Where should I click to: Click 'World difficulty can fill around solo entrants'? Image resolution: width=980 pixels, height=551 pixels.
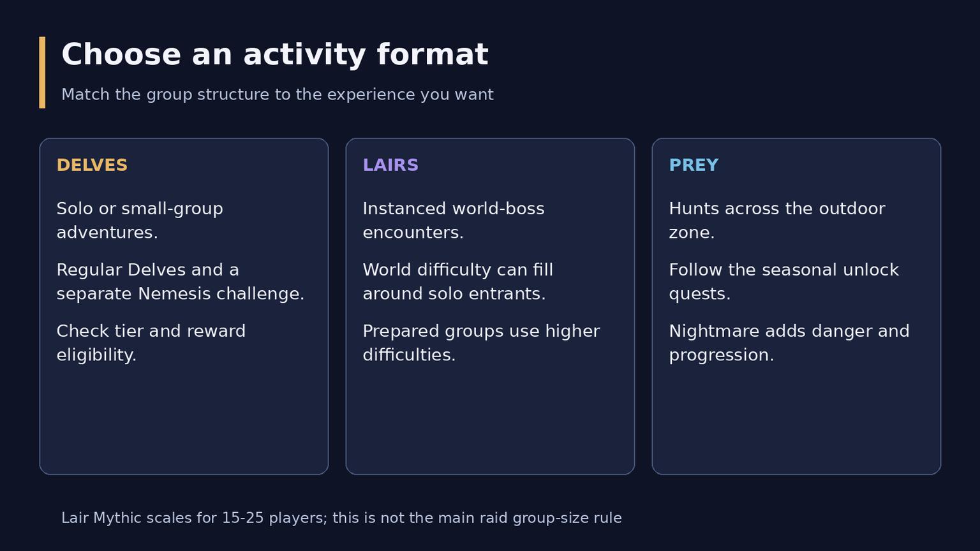[x=458, y=282]
